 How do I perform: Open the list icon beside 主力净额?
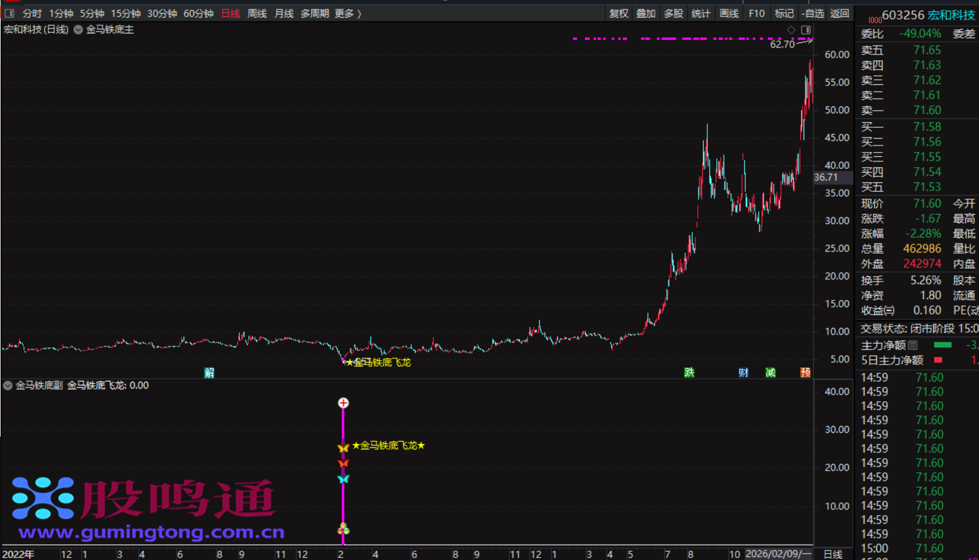pyautogui.click(x=913, y=345)
